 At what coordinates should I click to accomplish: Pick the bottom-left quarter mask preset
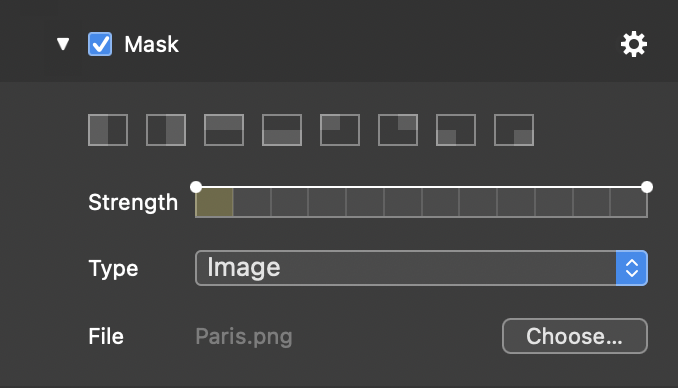coord(456,130)
